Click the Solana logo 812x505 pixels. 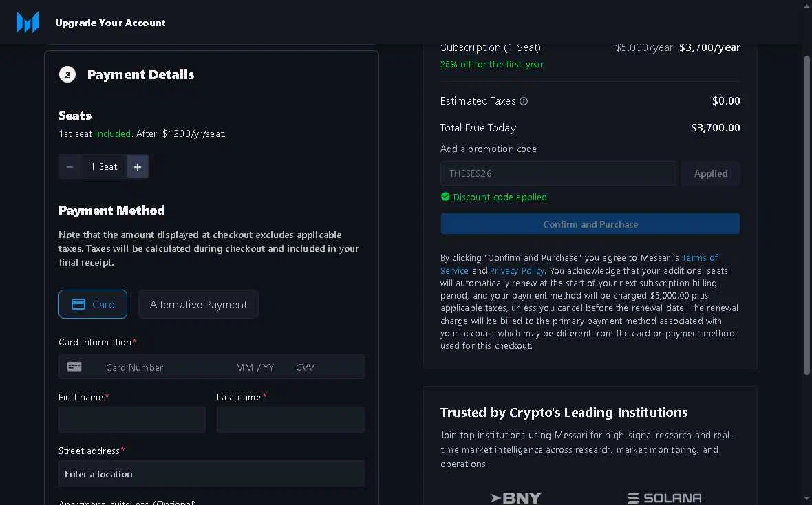665,497
